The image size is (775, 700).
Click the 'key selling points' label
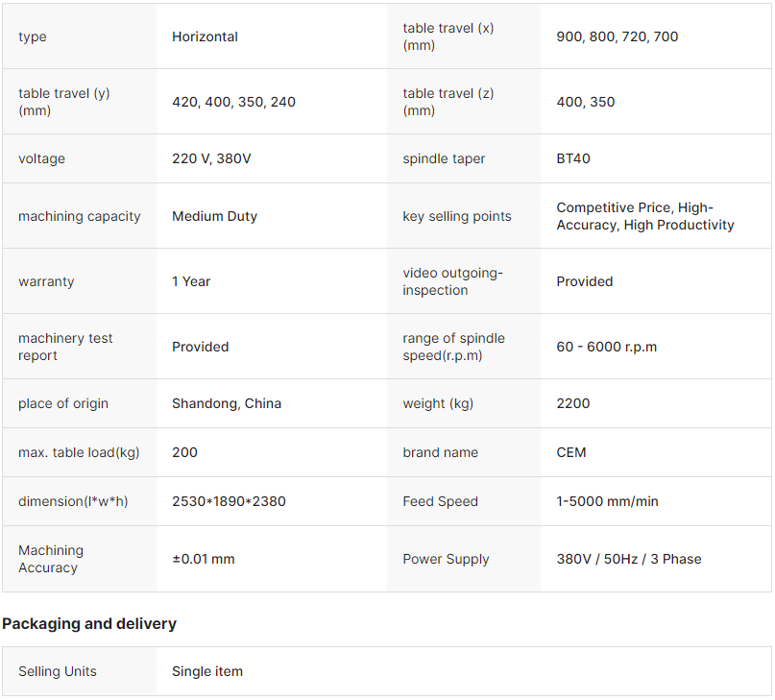point(457,216)
